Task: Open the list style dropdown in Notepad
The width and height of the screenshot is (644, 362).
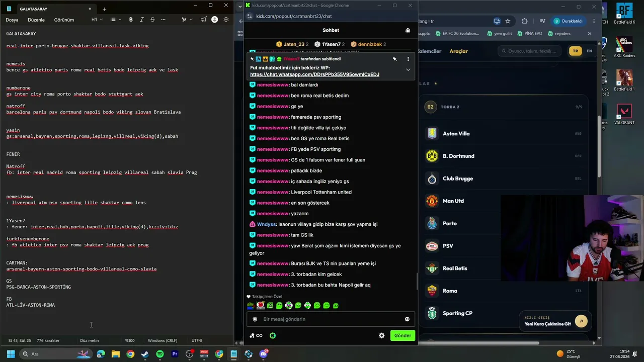Action: click(x=115, y=20)
